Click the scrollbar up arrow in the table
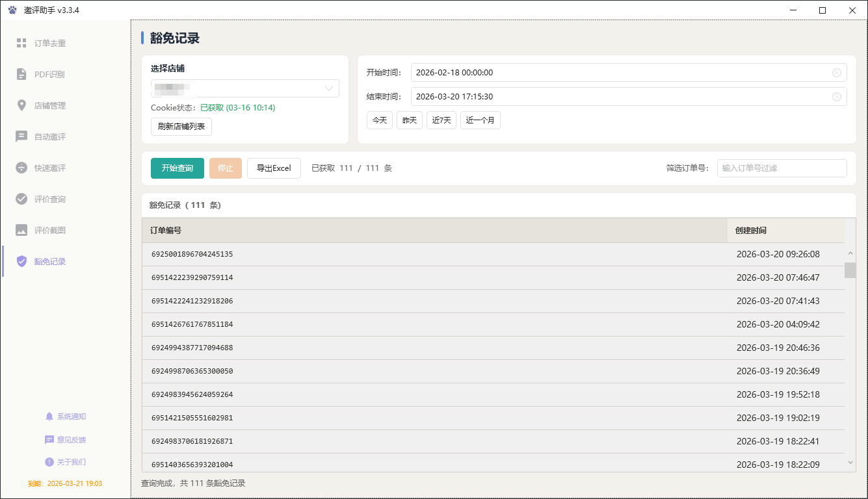This screenshot has width=868, height=499. 850,253
